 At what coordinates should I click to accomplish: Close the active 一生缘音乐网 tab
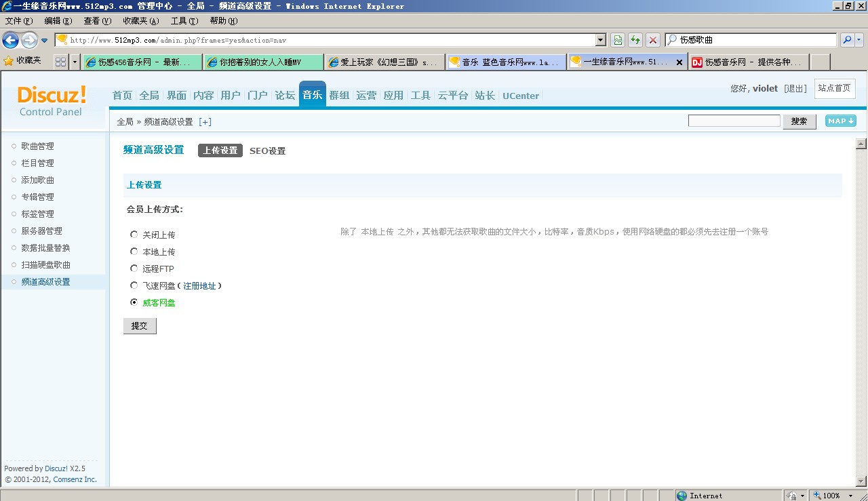[679, 62]
